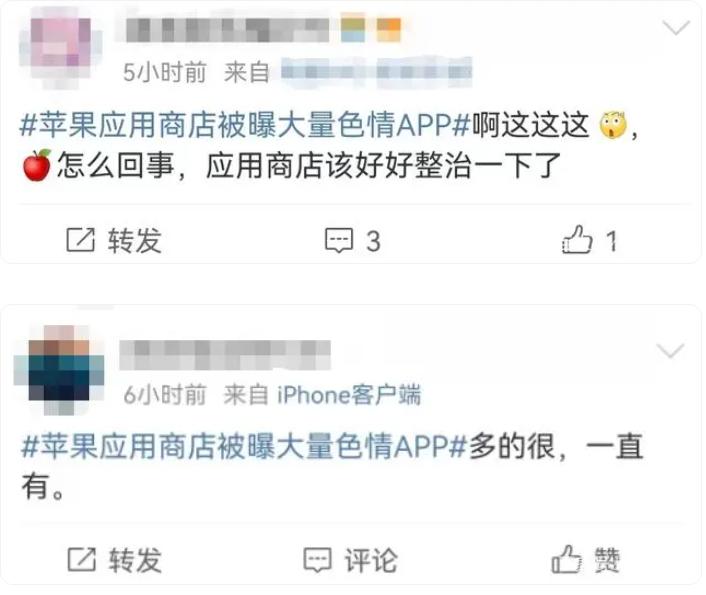Click 赞 label on the second post
This screenshot has width=706, height=595.
click(x=607, y=560)
